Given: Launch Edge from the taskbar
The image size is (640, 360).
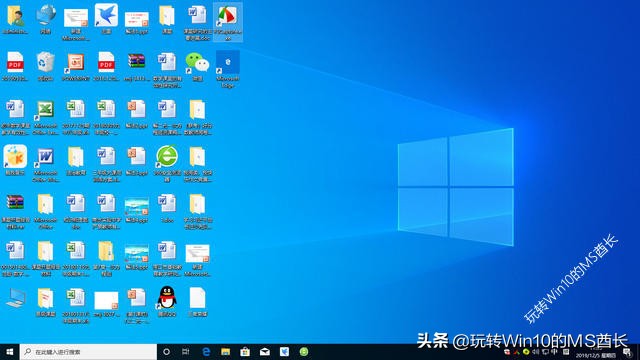Looking at the screenshot, I should (206, 351).
